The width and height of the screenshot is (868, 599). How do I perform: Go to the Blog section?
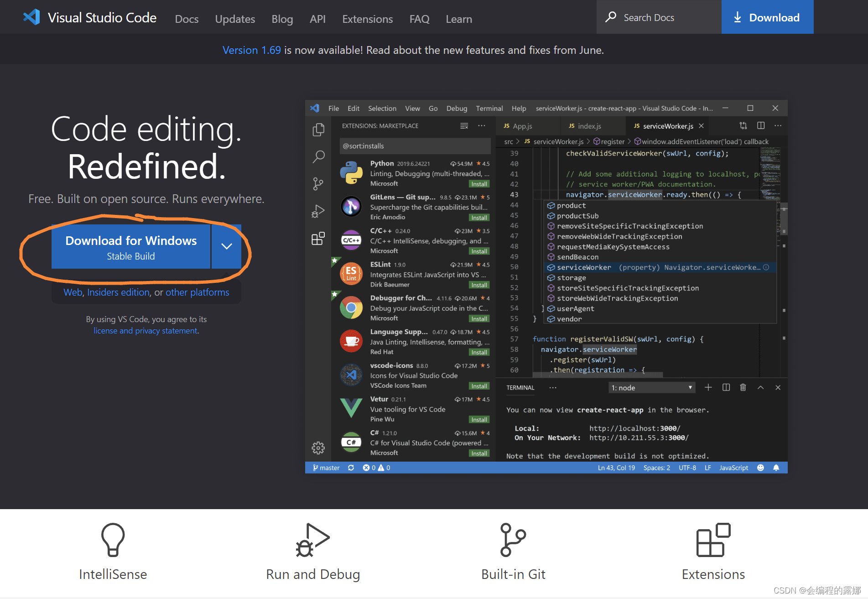pyautogui.click(x=282, y=19)
